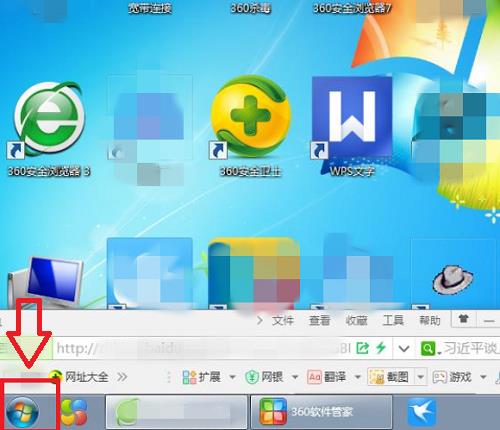Switch to the green leaf taskbar window
Image resolution: width=500 pixels, height=430 pixels.
(177, 412)
